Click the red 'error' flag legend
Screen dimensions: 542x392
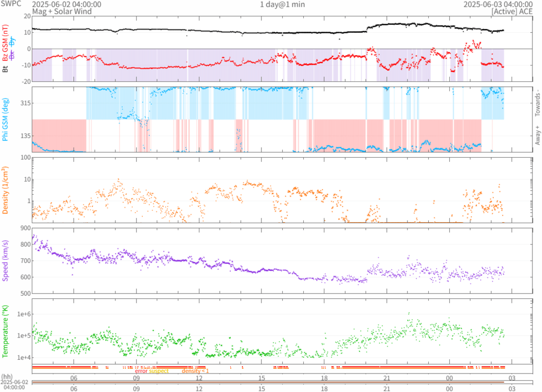pos(141,371)
